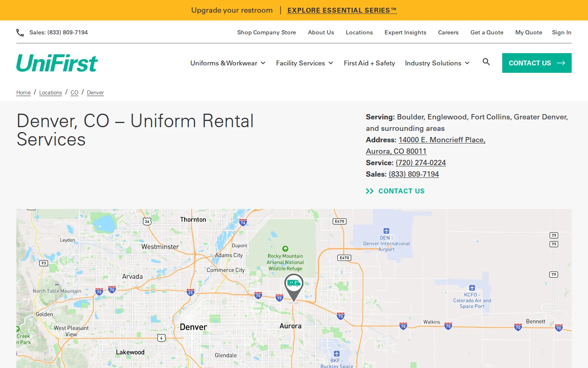Click Denver city label on map

pyautogui.click(x=193, y=327)
